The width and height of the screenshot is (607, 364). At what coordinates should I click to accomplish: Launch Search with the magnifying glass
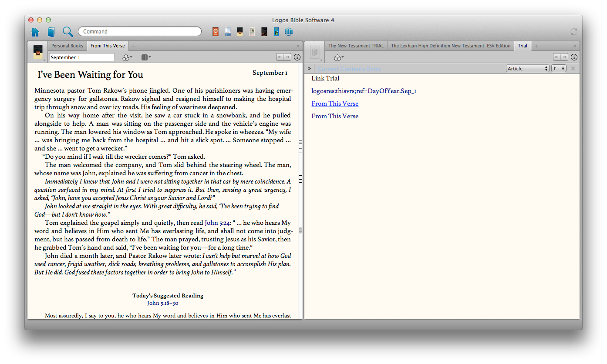click(67, 32)
